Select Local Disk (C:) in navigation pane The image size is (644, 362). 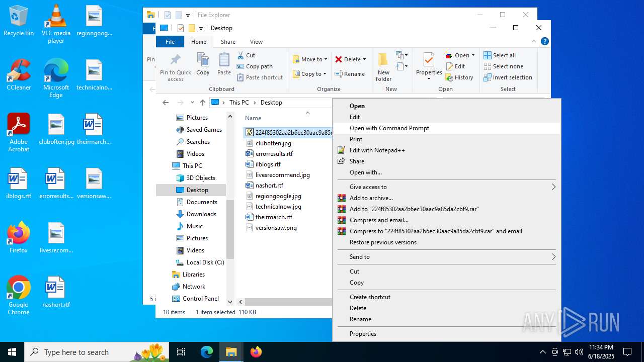coord(199,262)
